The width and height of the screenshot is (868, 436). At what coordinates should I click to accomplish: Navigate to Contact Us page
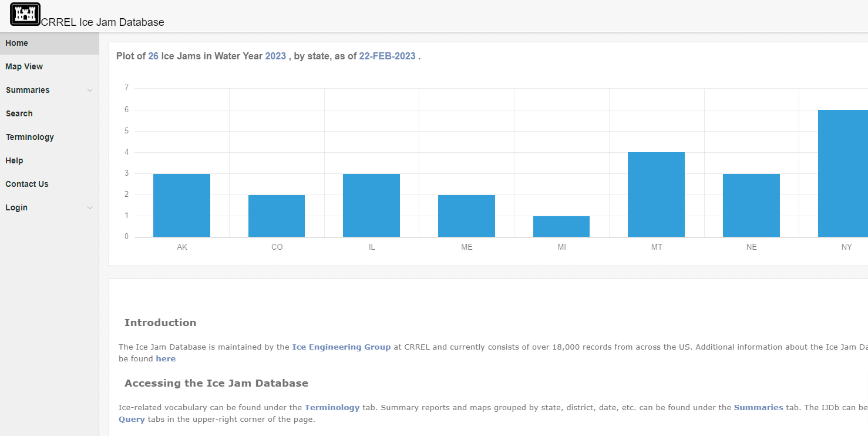pos(27,184)
